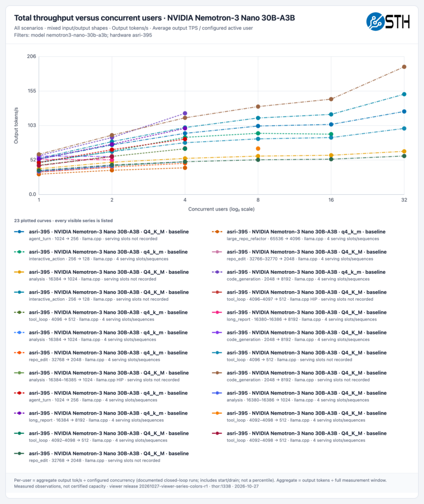Click the footer note beginning 'Per-user = aggregate output tok/s'

[x=200, y=480]
